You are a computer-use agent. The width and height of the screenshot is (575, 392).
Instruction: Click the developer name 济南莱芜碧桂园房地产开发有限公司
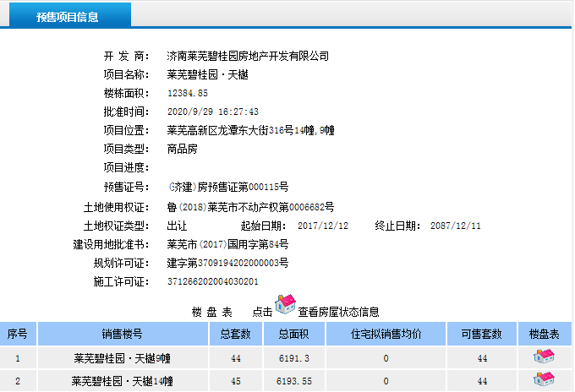pyautogui.click(x=248, y=56)
